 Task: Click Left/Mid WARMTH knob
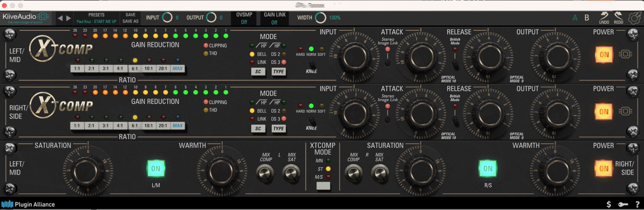[222, 172]
